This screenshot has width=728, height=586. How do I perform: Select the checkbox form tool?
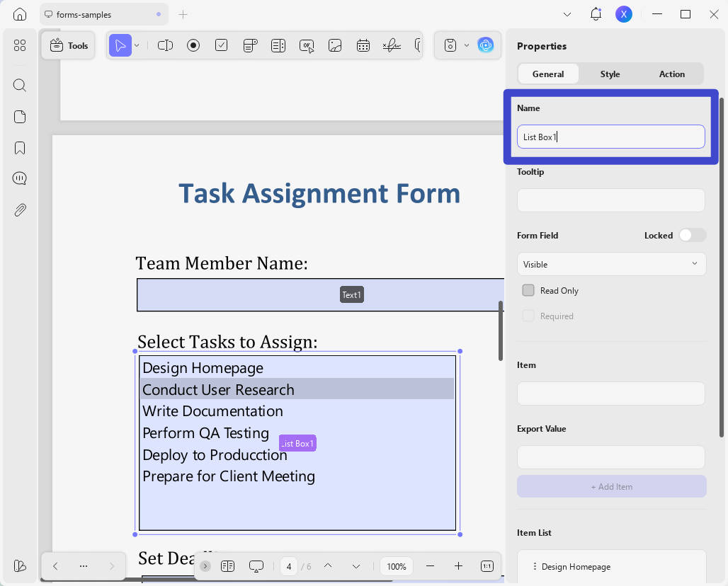(222, 45)
